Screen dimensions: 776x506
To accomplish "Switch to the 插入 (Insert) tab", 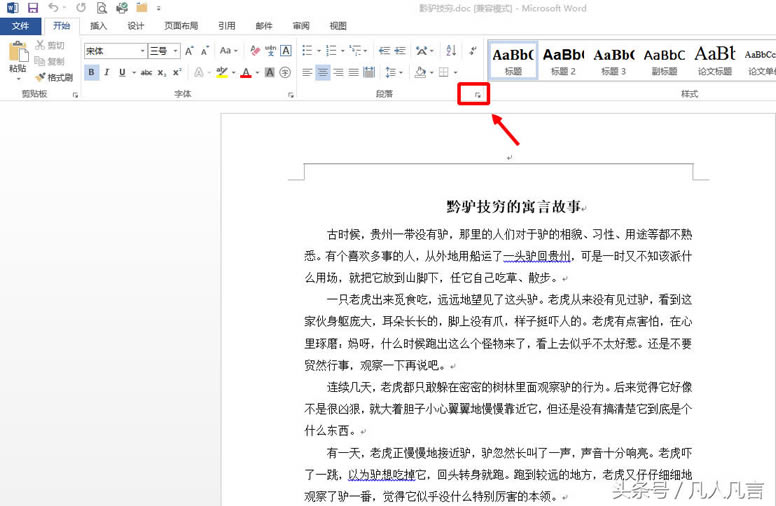I will coord(98,26).
